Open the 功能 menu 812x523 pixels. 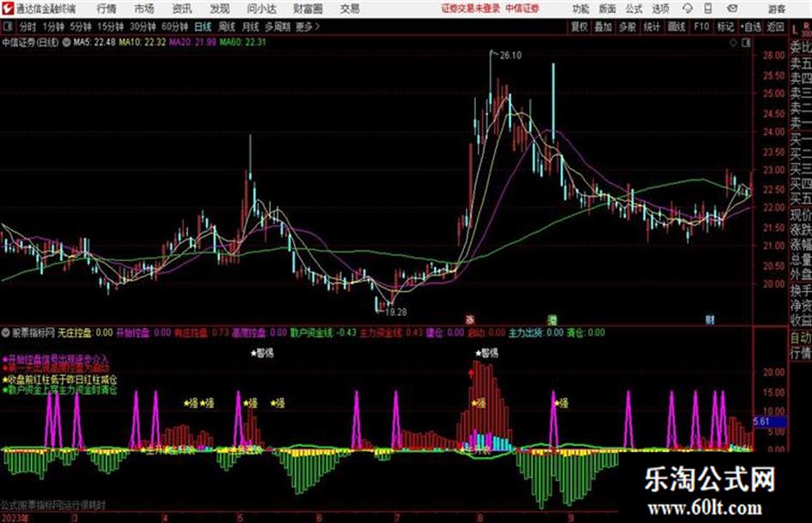tap(581, 9)
